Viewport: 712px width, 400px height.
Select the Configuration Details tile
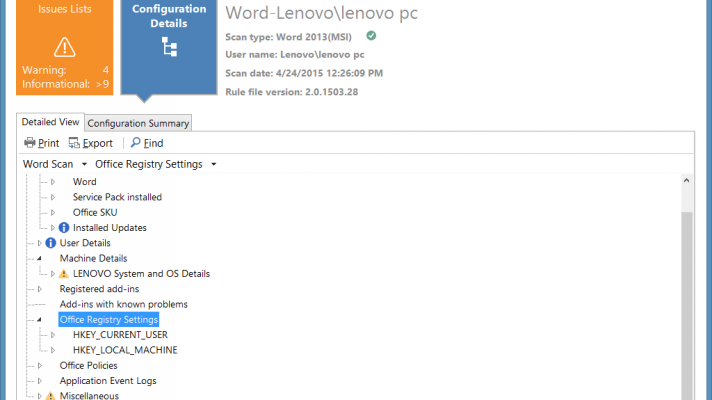pos(169,47)
